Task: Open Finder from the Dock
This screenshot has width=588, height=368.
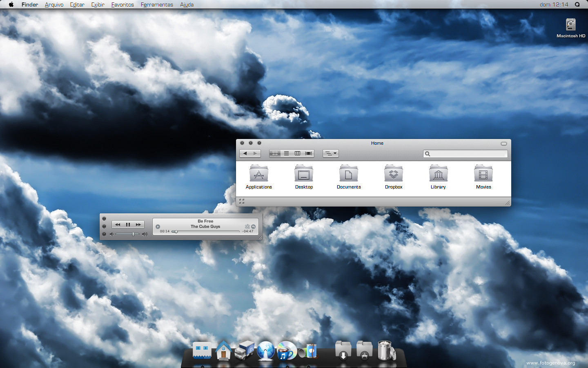Action: (x=202, y=350)
